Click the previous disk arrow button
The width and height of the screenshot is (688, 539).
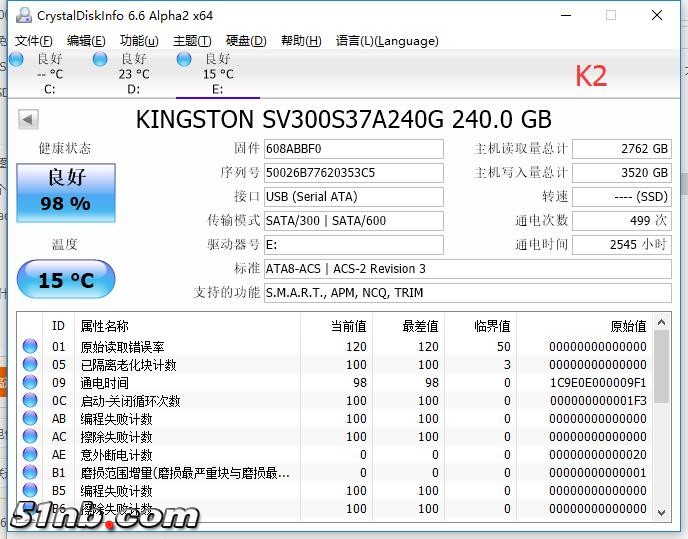[x=28, y=120]
